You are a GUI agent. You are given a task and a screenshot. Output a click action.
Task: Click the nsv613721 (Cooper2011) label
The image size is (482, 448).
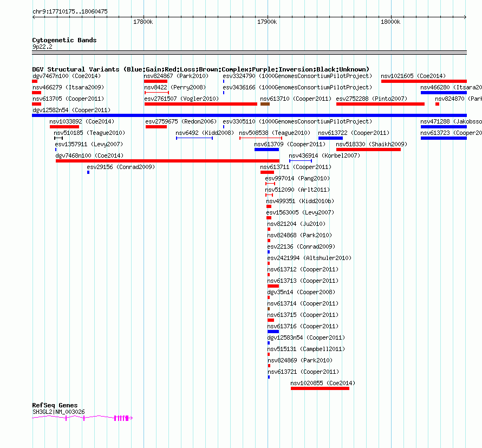coord(303,372)
